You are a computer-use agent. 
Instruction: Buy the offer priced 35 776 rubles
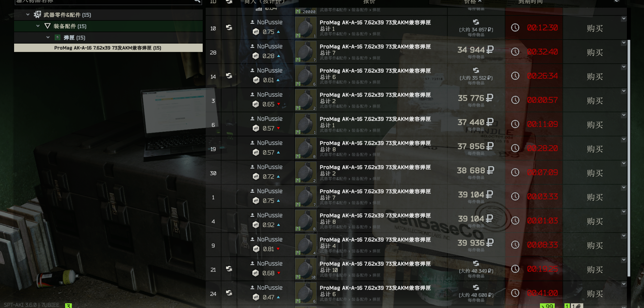point(595,101)
